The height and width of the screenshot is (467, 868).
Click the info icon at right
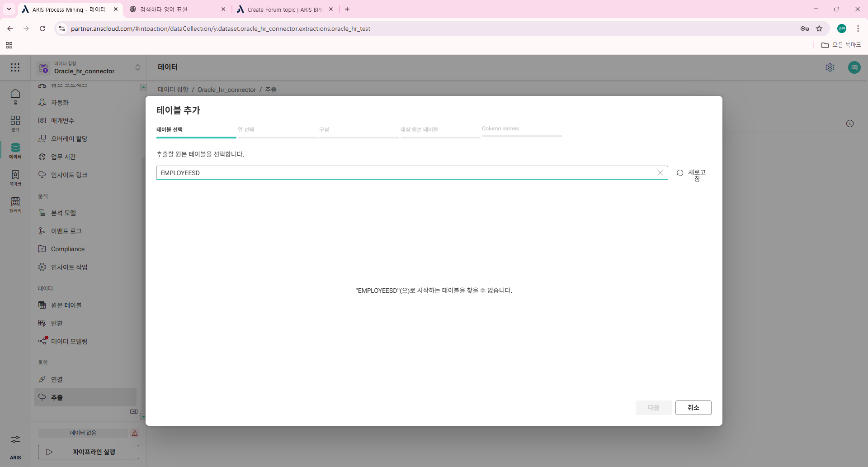click(x=850, y=124)
